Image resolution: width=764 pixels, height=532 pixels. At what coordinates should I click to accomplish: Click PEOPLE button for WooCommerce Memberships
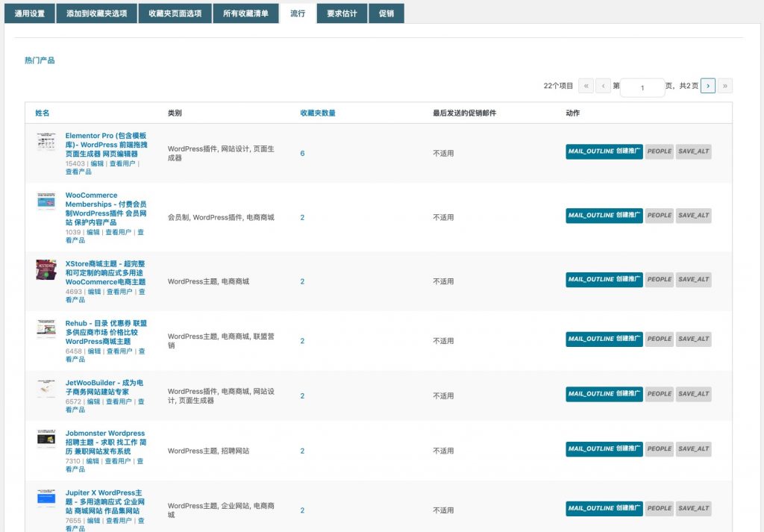point(660,216)
